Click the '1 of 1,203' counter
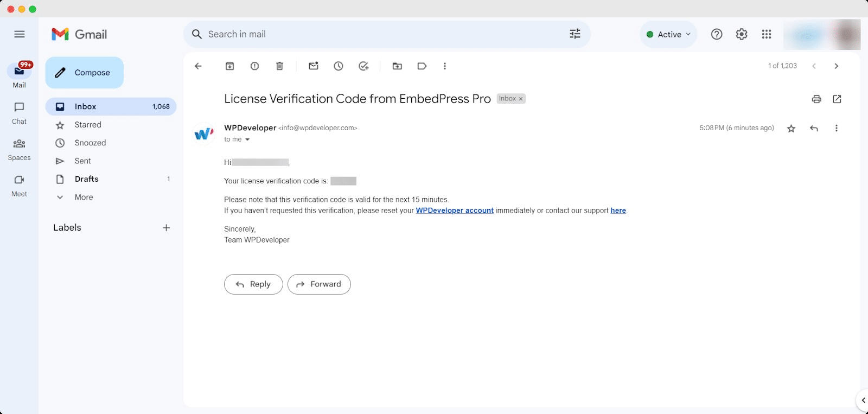 782,66
